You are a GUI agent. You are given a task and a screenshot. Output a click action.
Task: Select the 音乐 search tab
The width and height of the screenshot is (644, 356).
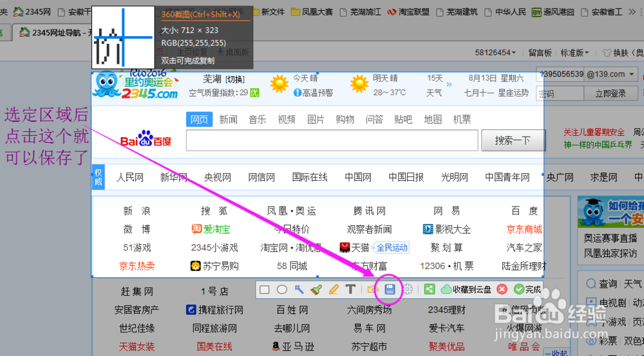(x=257, y=120)
